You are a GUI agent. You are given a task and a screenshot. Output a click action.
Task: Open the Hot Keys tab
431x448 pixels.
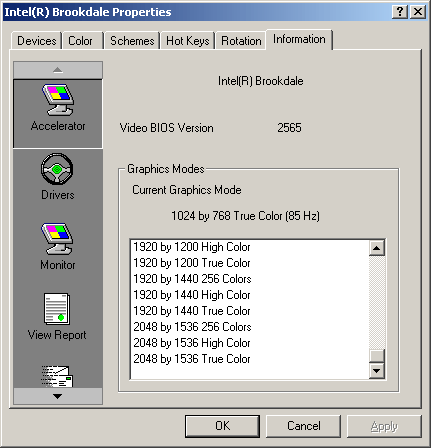pyautogui.click(x=188, y=41)
